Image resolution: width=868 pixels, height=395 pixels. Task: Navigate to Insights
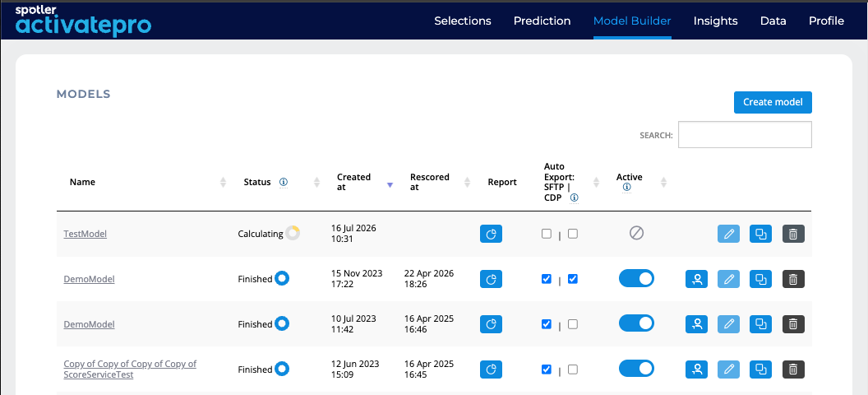click(716, 21)
